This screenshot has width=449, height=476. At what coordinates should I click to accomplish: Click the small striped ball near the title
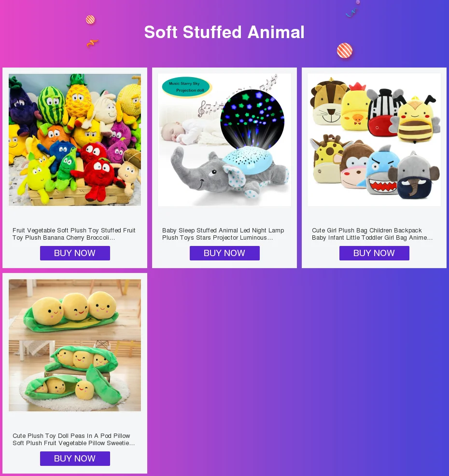pyautogui.click(x=90, y=20)
